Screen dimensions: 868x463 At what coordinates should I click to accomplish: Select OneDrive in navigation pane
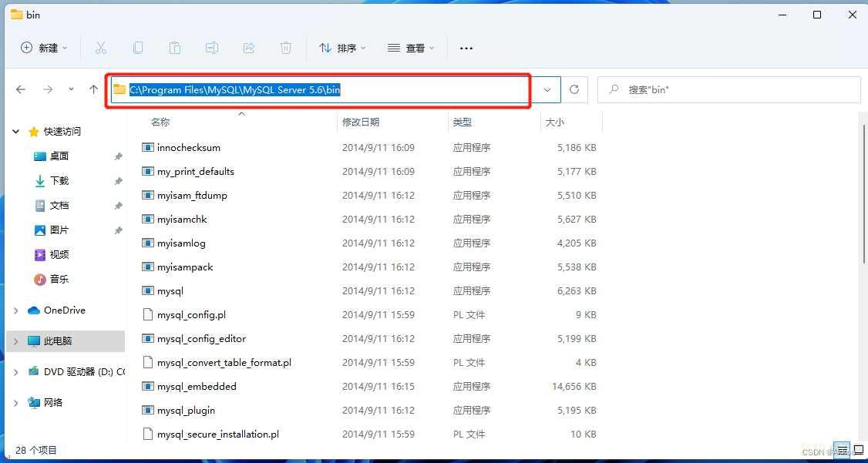pyautogui.click(x=64, y=310)
